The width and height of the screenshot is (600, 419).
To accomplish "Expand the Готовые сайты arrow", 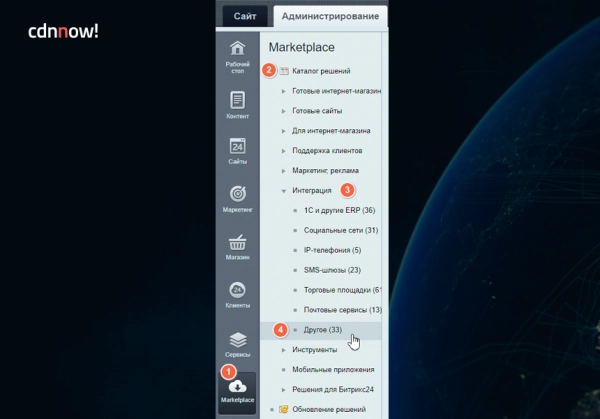I will click(x=284, y=111).
